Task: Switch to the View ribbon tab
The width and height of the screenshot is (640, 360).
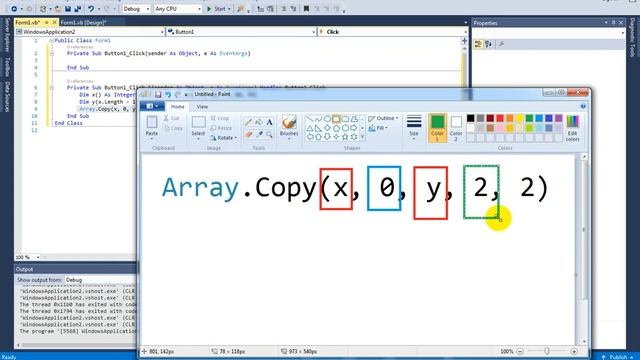Action: pos(202,107)
